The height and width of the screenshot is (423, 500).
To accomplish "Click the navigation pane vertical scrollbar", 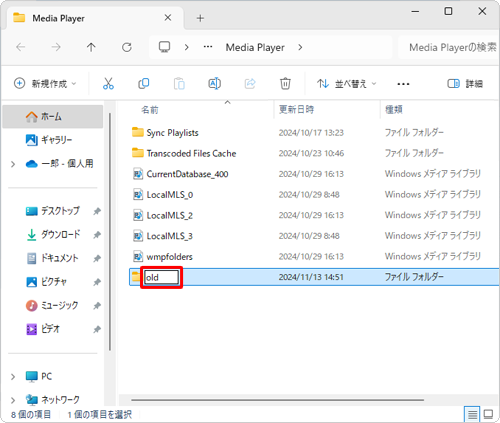I will tap(110, 232).
